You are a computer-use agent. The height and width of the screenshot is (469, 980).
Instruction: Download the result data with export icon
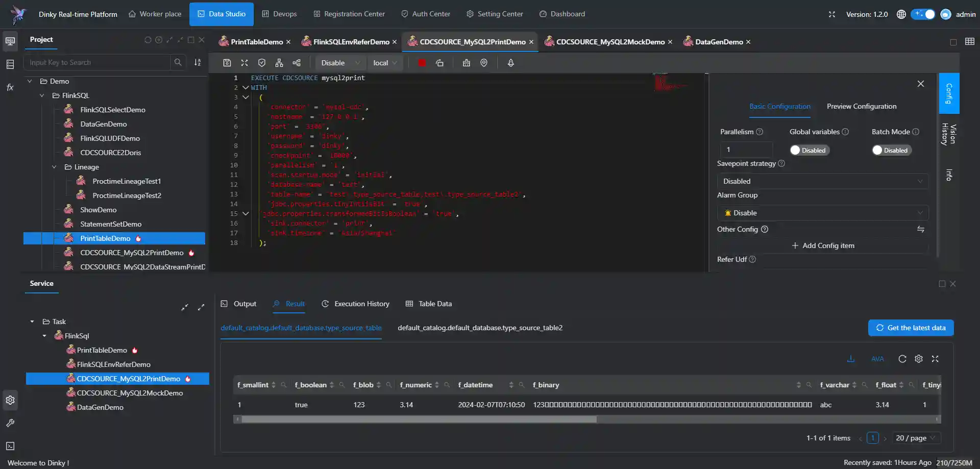pyautogui.click(x=850, y=359)
